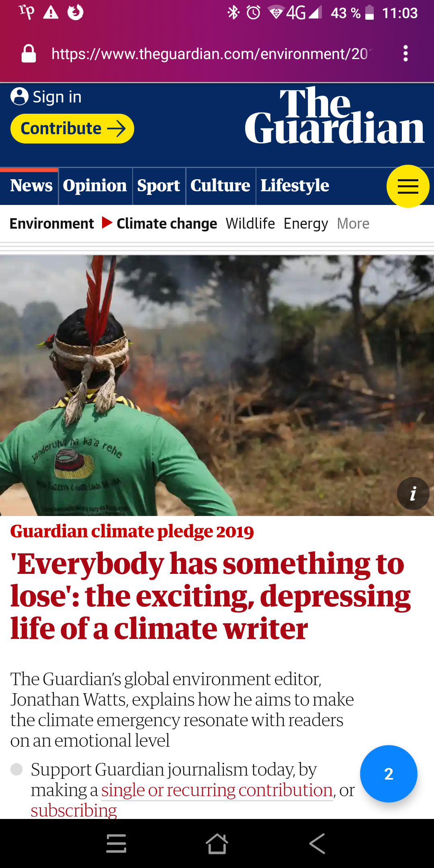Image resolution: width=434 pixels, height=868 pixels.
Task: Open the Culture section tab
Action: point(220,186)
